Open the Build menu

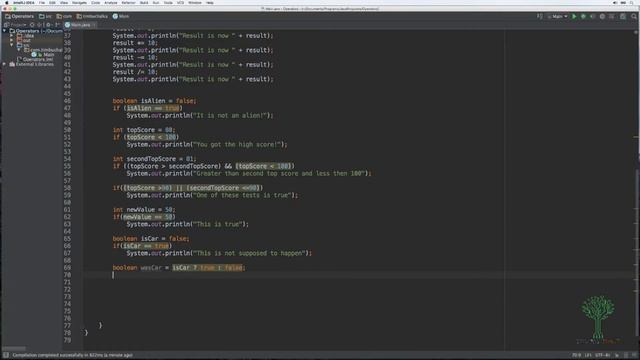144,3
